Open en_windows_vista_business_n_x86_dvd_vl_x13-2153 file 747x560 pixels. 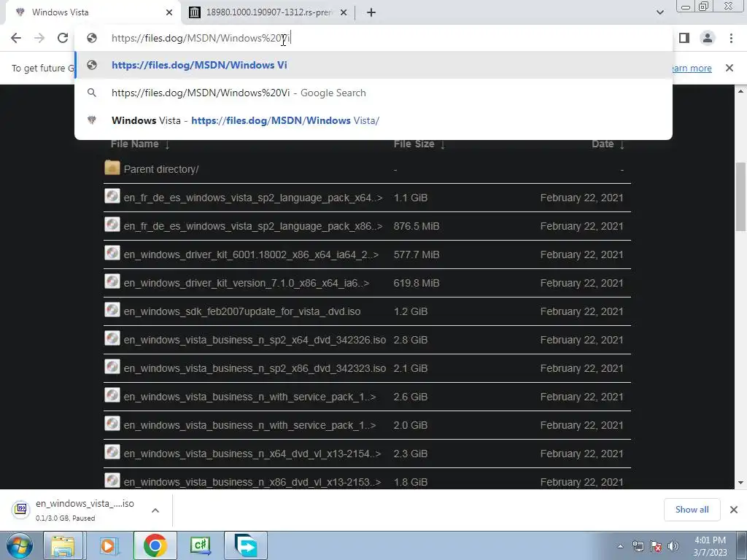tap(252, 482)
